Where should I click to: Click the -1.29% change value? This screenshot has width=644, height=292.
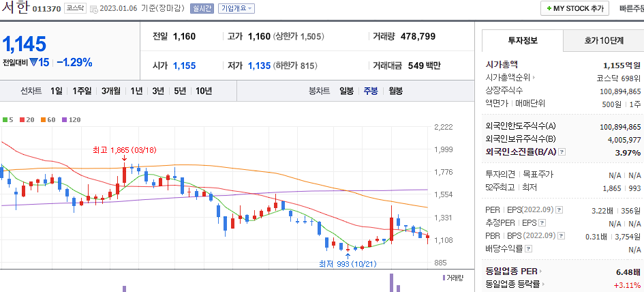pos(74,63)
